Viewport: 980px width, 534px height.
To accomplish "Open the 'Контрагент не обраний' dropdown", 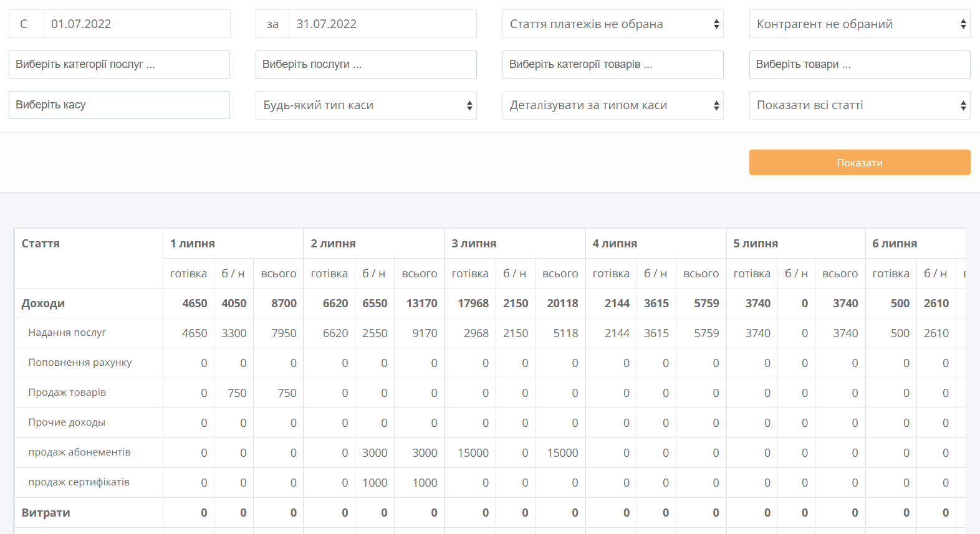I will [x=859, y=24].
